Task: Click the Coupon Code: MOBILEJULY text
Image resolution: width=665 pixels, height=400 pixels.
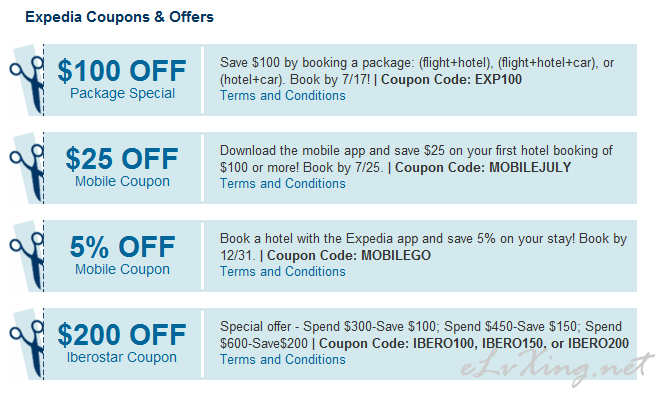Action: click(x=483, y=168)
